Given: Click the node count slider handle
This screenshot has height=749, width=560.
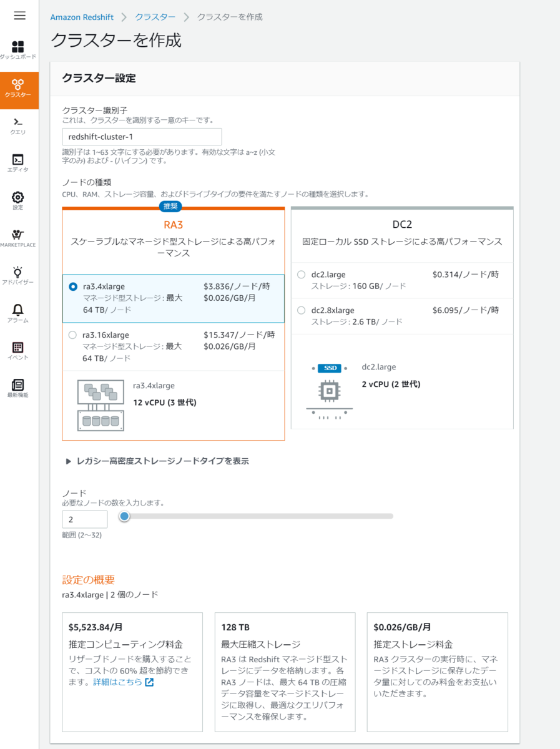Looking at the screenshot, I should click(124, 516).
